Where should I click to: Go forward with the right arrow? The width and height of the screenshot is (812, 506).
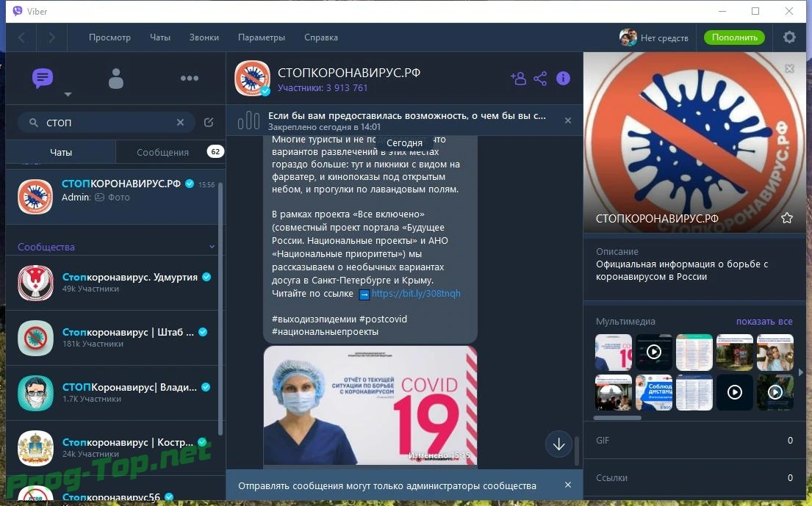51,37
